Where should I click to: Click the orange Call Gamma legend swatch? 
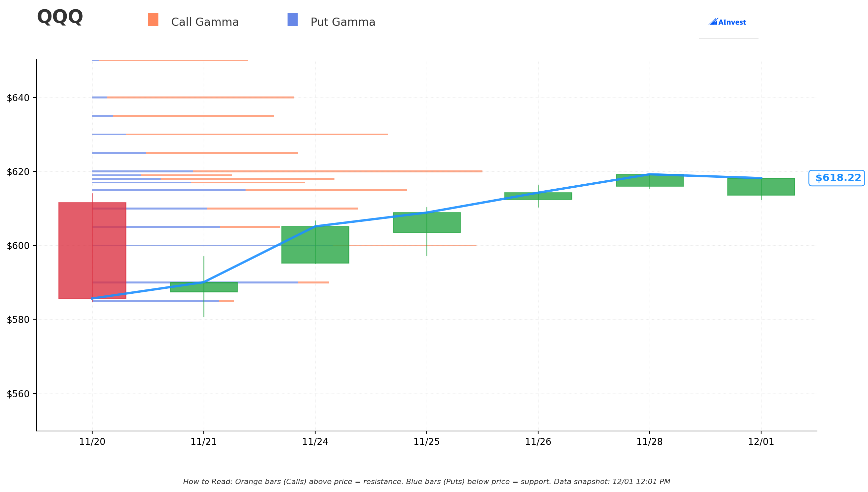pos(153,20)
